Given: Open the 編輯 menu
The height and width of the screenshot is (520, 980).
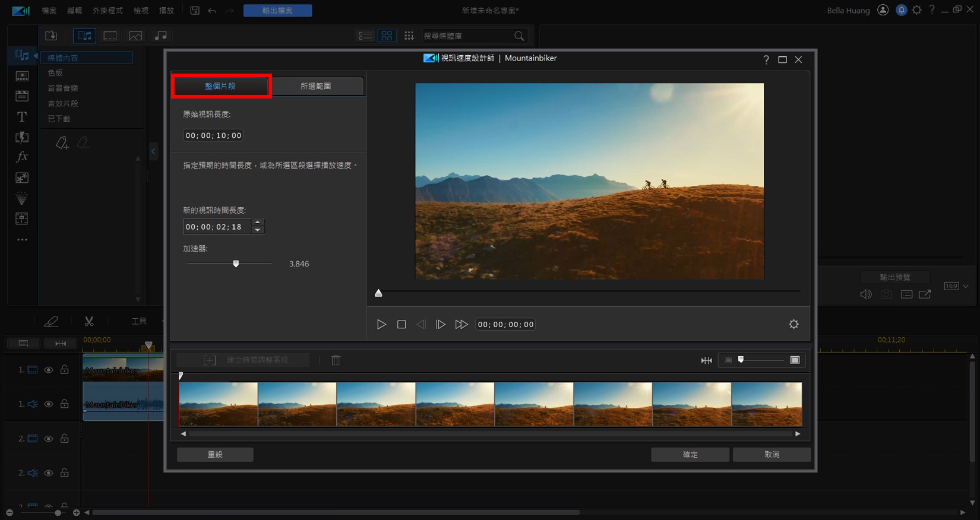Looking at the screenshot, I should click(x=75, y=11).
